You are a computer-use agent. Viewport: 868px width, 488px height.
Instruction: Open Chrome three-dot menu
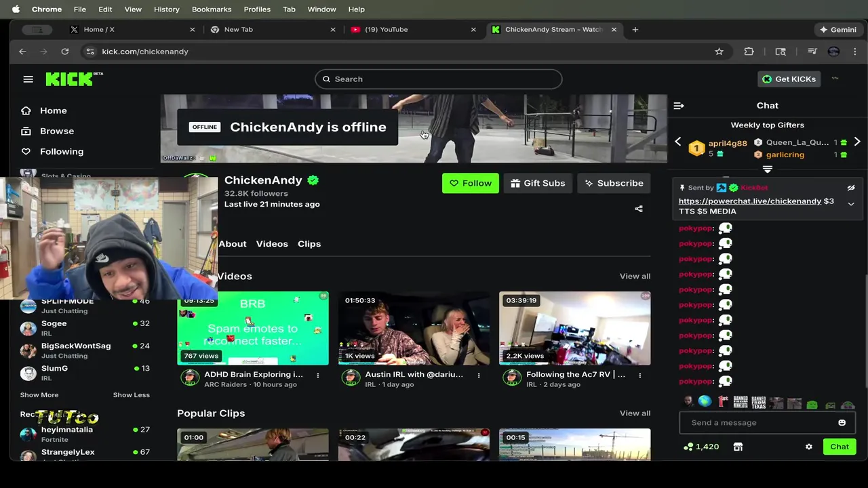click(x=854, y=52)
